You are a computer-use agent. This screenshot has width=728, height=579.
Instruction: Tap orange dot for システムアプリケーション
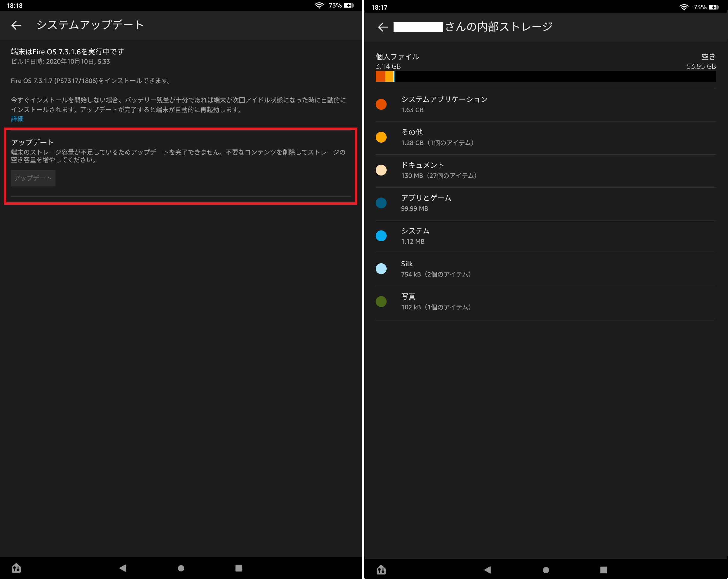coord(381,104)
